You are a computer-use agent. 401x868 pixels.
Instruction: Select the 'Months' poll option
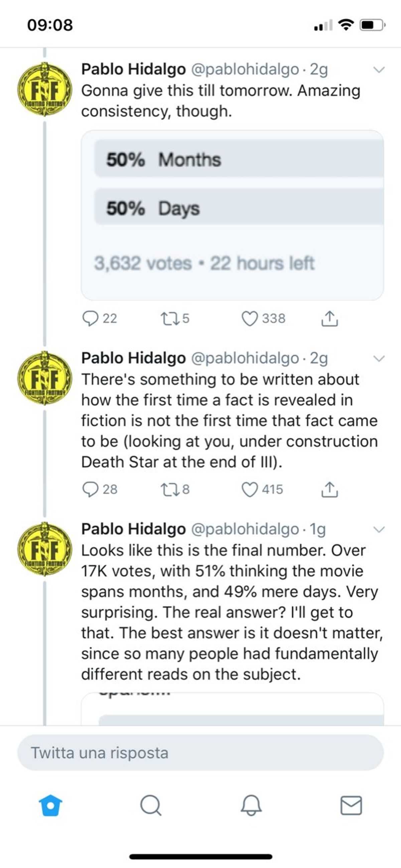click(239, 159)
